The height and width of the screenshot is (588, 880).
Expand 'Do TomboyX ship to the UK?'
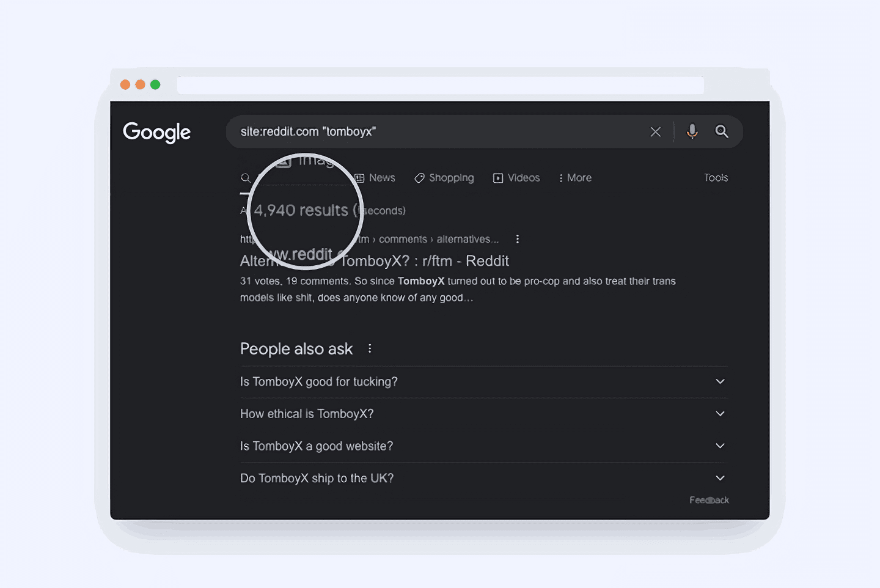coord(483,478)
